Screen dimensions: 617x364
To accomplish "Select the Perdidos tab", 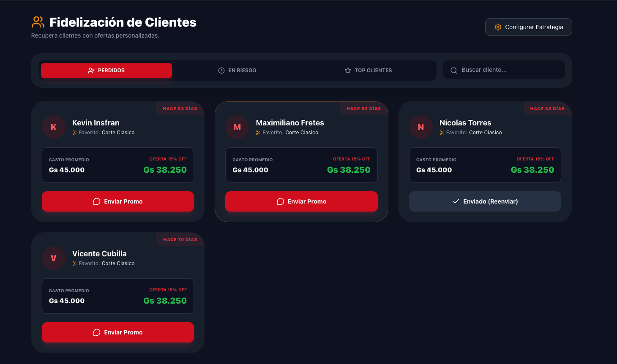I will click(x=106, y=71).
